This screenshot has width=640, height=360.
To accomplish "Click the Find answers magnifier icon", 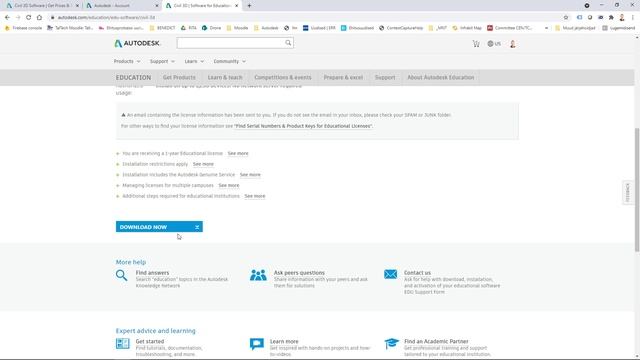I will [121, 276].
